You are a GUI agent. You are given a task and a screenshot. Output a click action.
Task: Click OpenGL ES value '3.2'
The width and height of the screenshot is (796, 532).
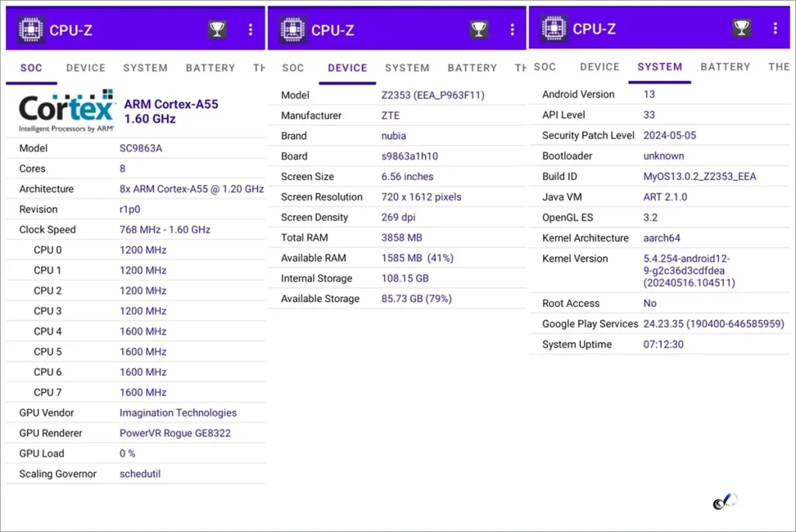click(651, 217)
